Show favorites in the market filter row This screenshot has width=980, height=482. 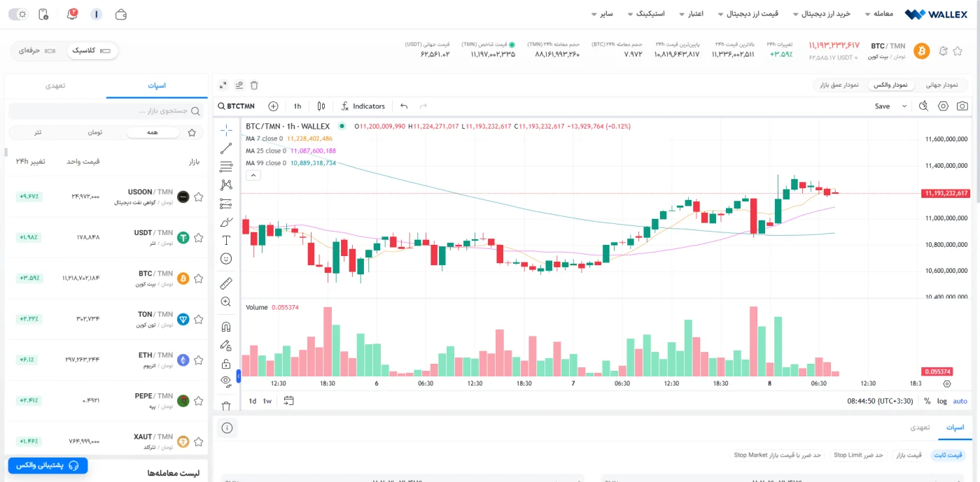tap(192, 132)
